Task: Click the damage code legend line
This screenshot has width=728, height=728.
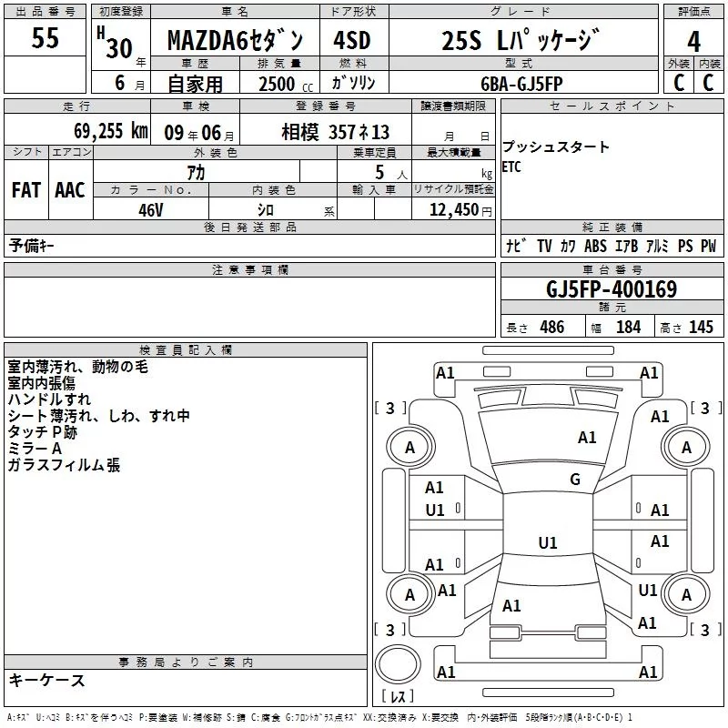Action: click(319, 717)
